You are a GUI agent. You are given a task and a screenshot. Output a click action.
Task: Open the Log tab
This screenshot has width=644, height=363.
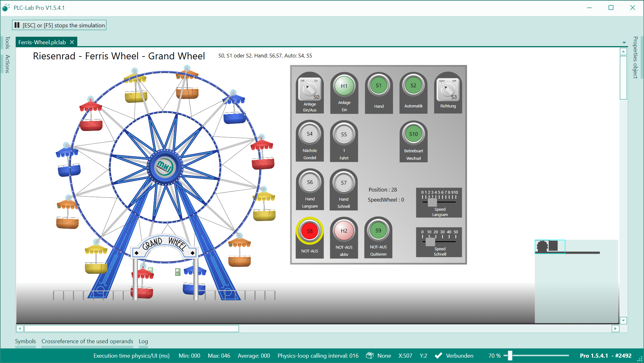143,341
